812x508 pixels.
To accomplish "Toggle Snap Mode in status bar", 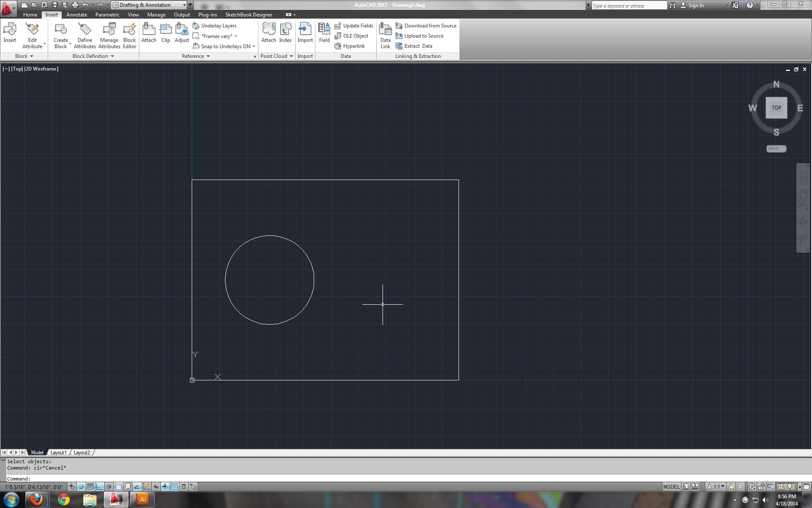I will point(81,487).
